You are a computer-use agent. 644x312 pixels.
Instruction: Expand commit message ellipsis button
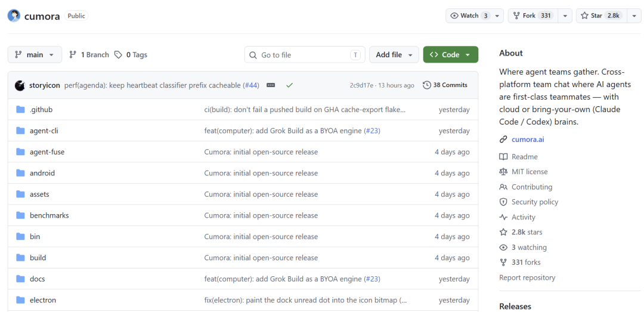[271, 85]
